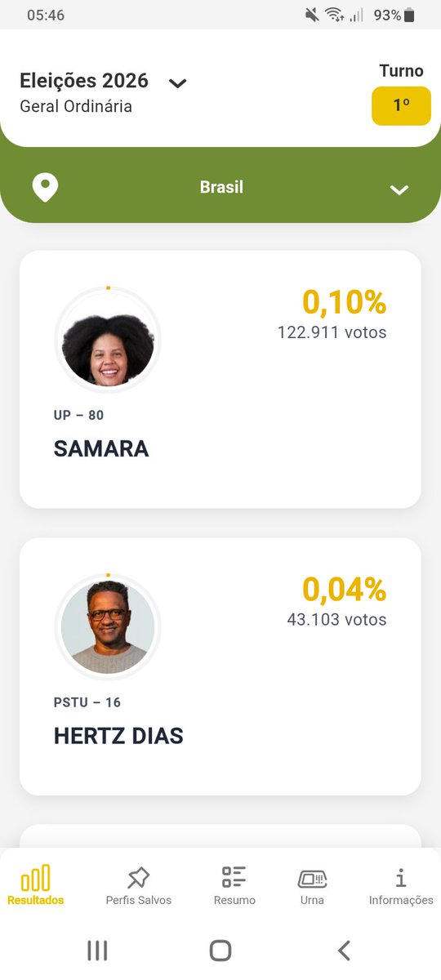The image size is (441, 980).
Task: Open Perfis Salvos pin icon
Action: (139, 878)
